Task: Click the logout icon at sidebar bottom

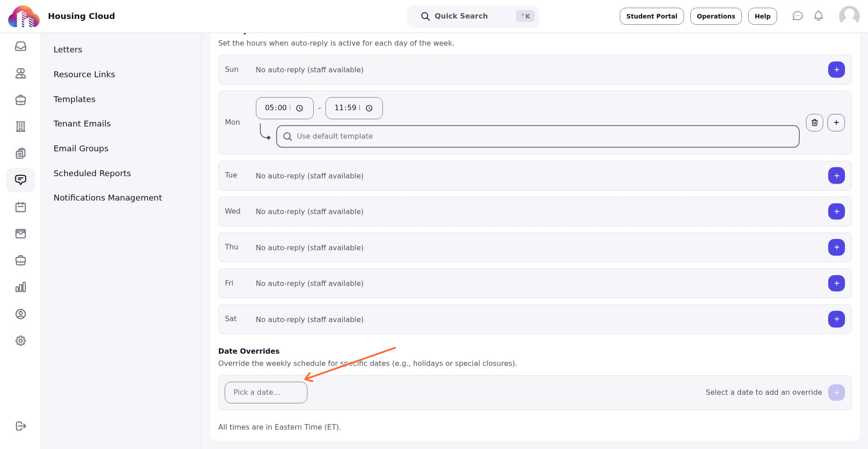Action: 20,426
